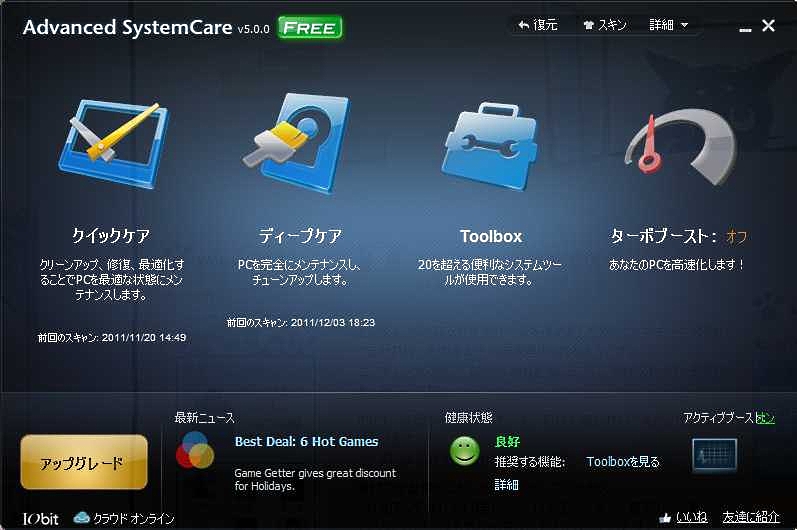
Task: Click the gold アップグレード button
Action: point(84,462)
